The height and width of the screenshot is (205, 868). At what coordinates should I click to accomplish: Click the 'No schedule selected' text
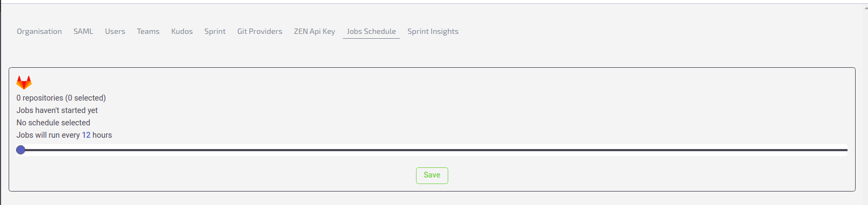point(53,123)
